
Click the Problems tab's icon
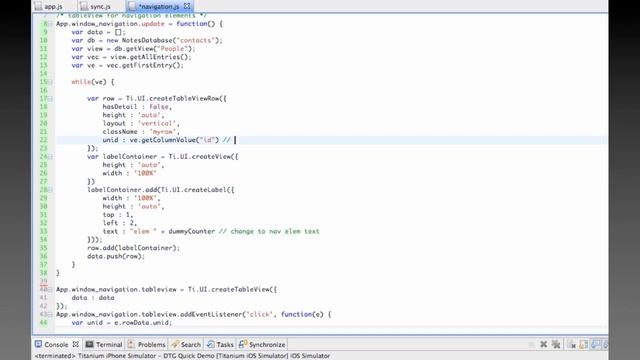coord(131,344)
